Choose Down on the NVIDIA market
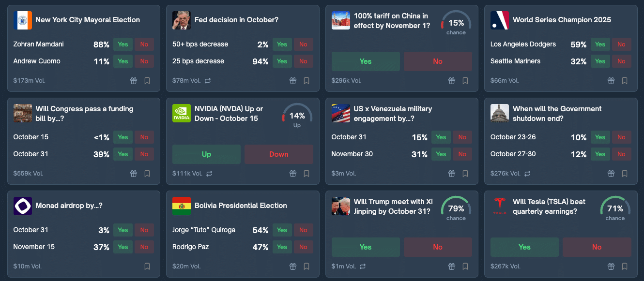This screenshot has height=281, width=644. [x=279, y=154]
